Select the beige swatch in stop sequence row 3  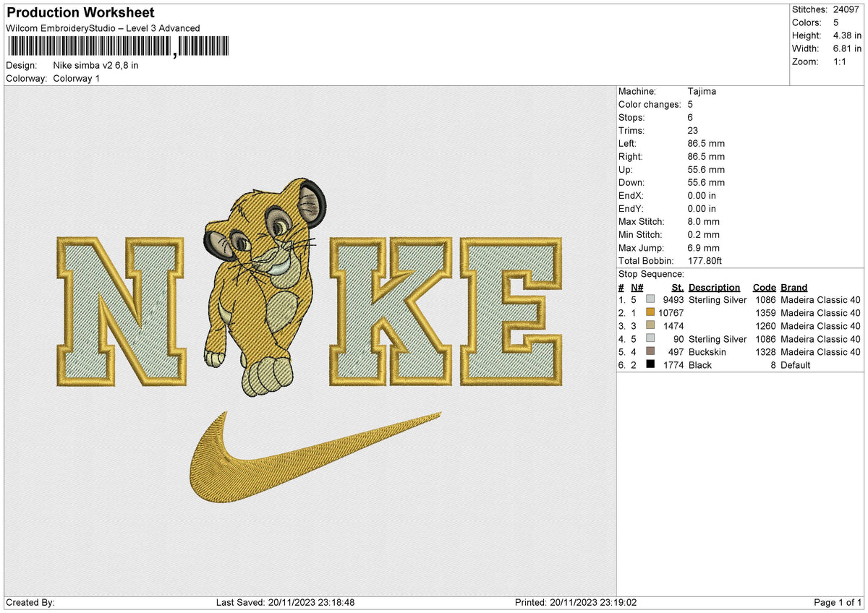(x=650, y=326)
